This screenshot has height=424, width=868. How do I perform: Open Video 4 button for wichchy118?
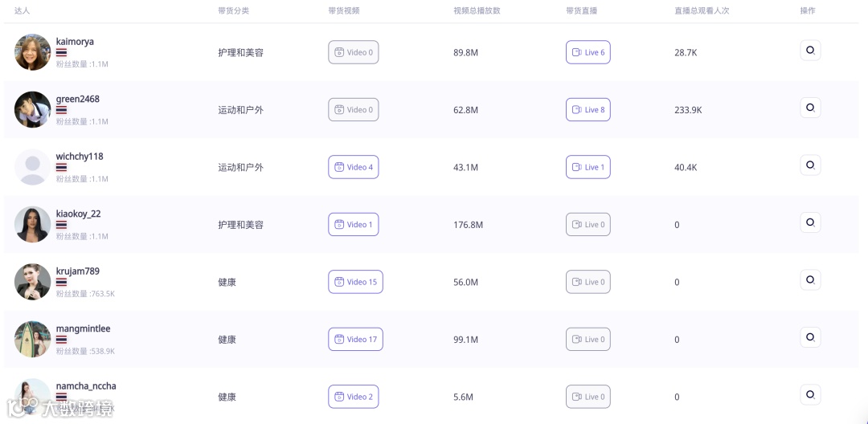tap(354, 167)
